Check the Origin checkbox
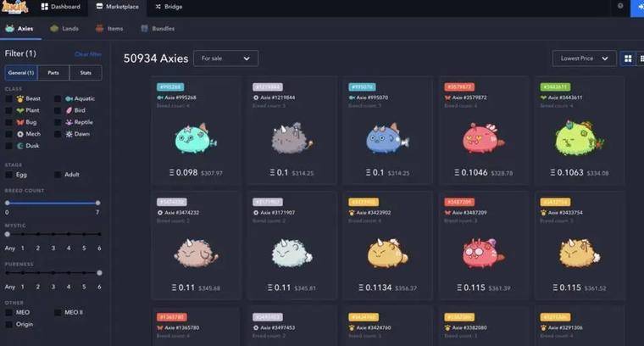The height and width of the screenshot is (346, 644). (x=8, y=325)
